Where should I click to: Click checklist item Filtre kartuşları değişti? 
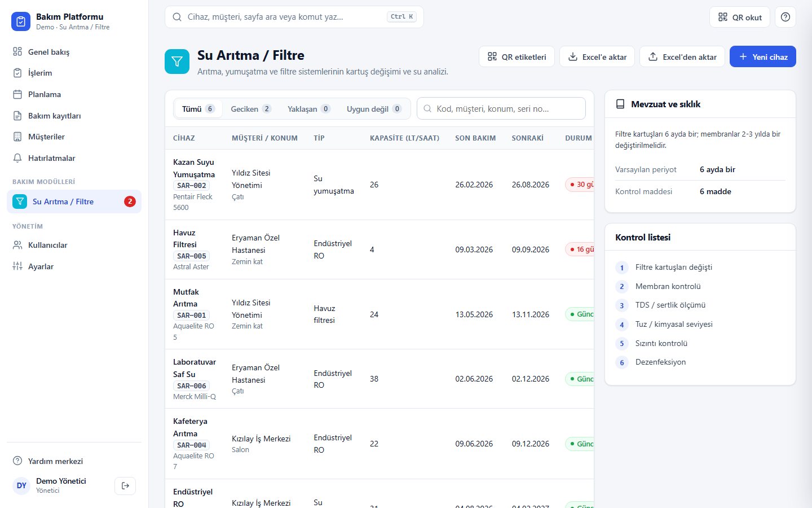674,267
